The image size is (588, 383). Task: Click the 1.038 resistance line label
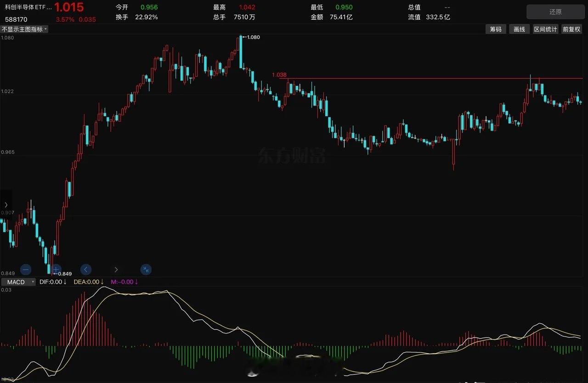tap(279, 74)
